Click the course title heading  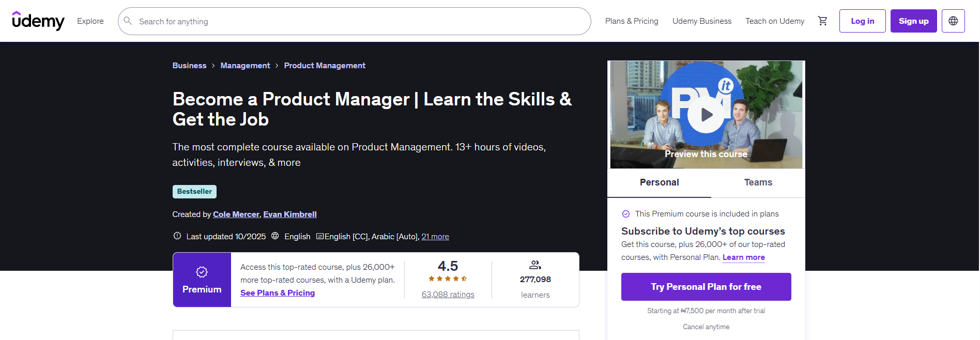372,109
